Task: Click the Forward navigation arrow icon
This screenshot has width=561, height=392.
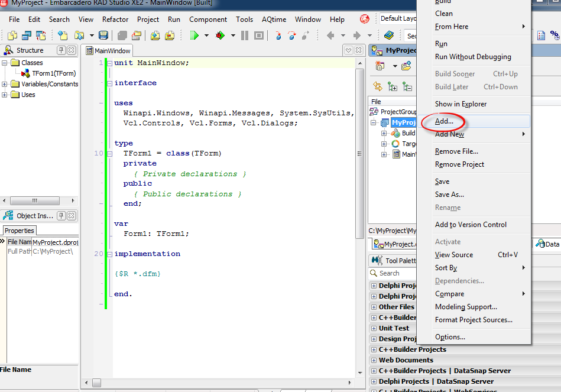Action: (x=356, y=35)
